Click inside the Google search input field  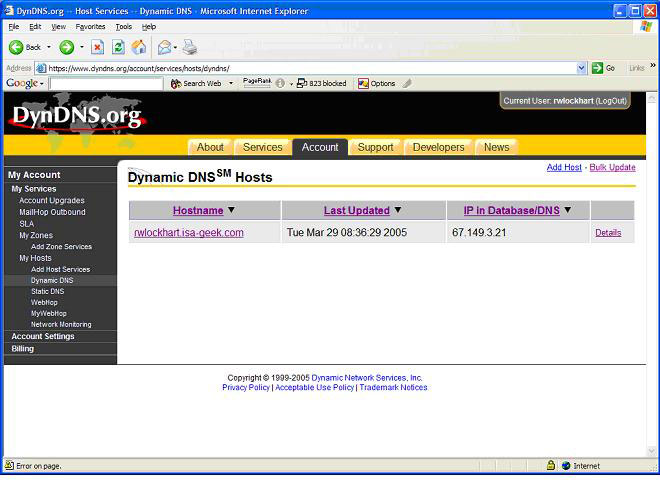point(106,83)
